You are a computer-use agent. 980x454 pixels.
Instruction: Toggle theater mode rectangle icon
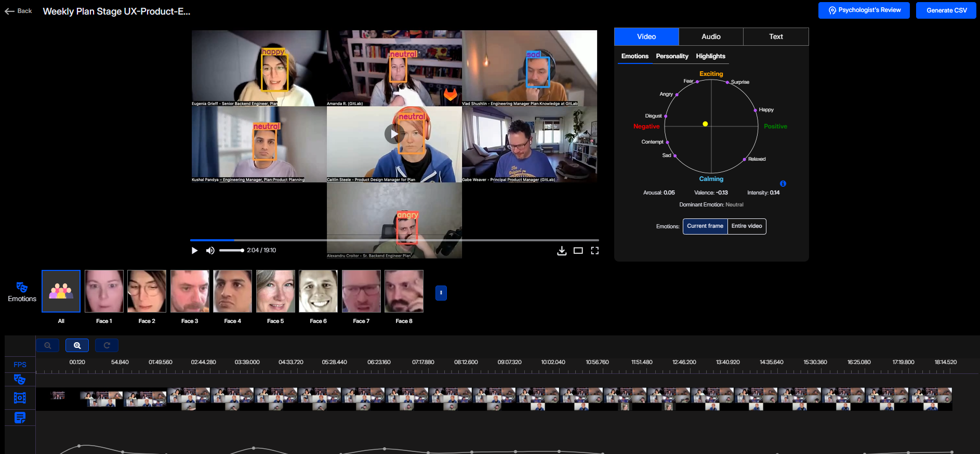pos(578,251)
